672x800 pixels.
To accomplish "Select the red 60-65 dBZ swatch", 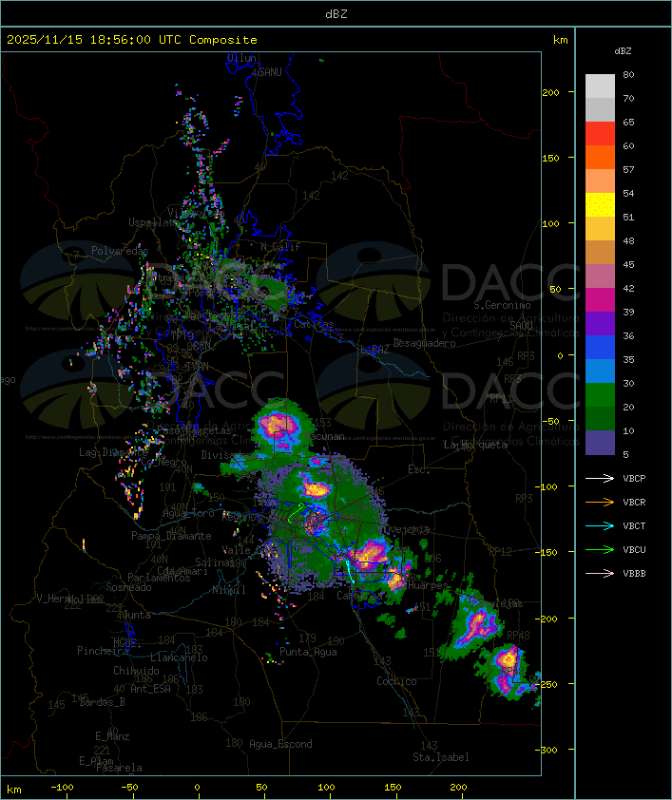I will (600, 134).
